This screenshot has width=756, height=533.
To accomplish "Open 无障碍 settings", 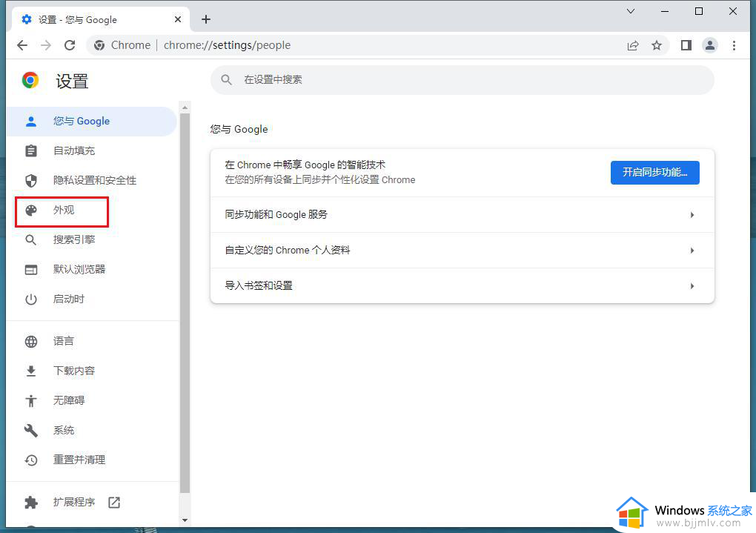I will pyautogui.click(x=92, y=400).
